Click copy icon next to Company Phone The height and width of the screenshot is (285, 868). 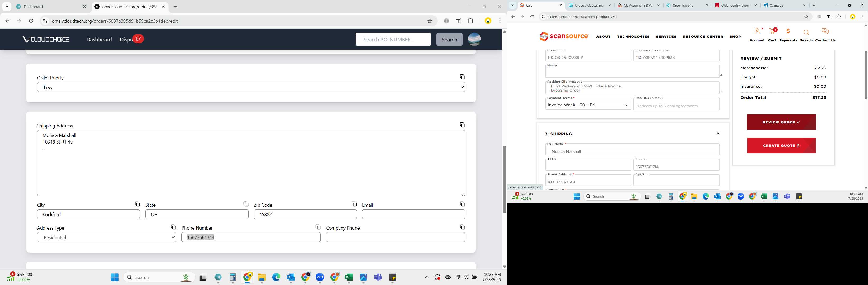coord(462,227)
